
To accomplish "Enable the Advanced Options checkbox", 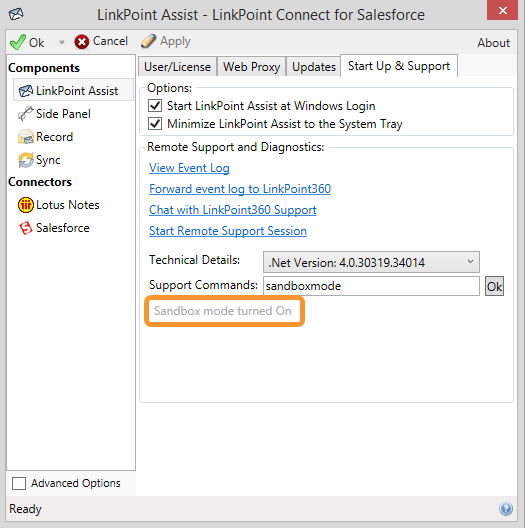I will (x=19, y=483).
